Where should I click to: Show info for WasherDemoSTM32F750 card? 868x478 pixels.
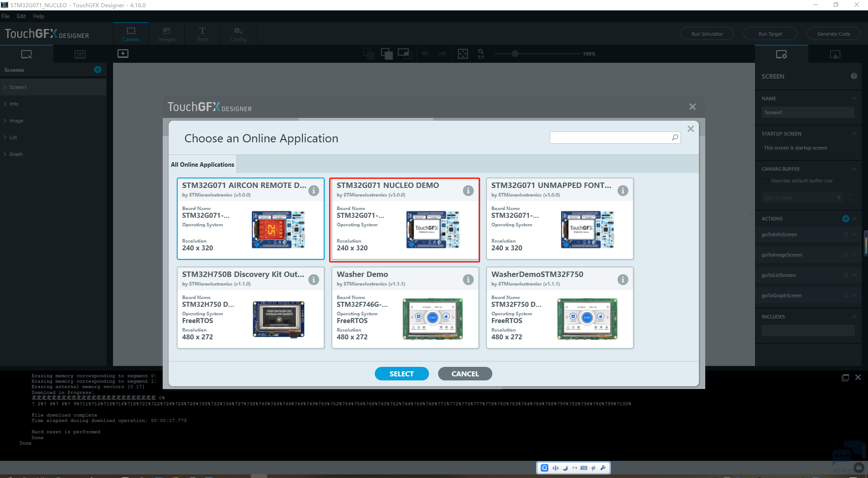(623, 280)
